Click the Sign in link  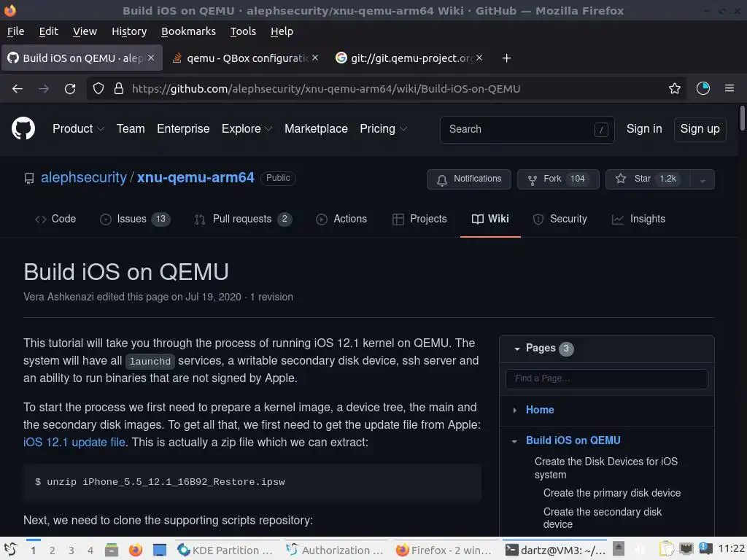pos(644,129)
